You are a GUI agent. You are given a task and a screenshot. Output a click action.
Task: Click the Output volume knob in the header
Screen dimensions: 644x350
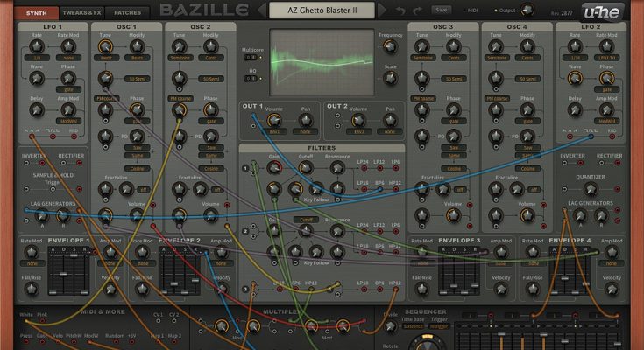(526, 10)
